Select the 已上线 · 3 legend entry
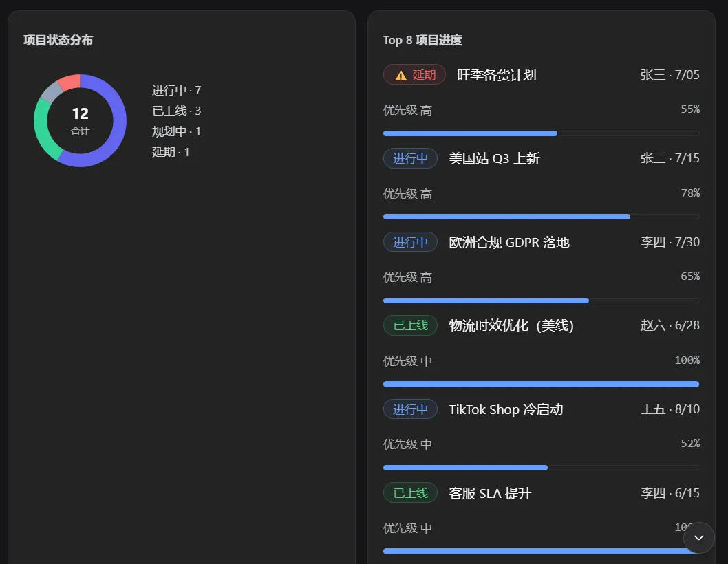The width and height of the screenshot is (728, 564). [176, 111]
